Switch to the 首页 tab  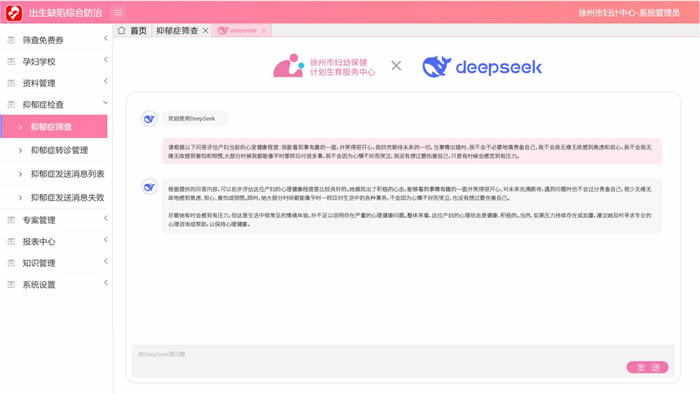click(x=138, y=30)
